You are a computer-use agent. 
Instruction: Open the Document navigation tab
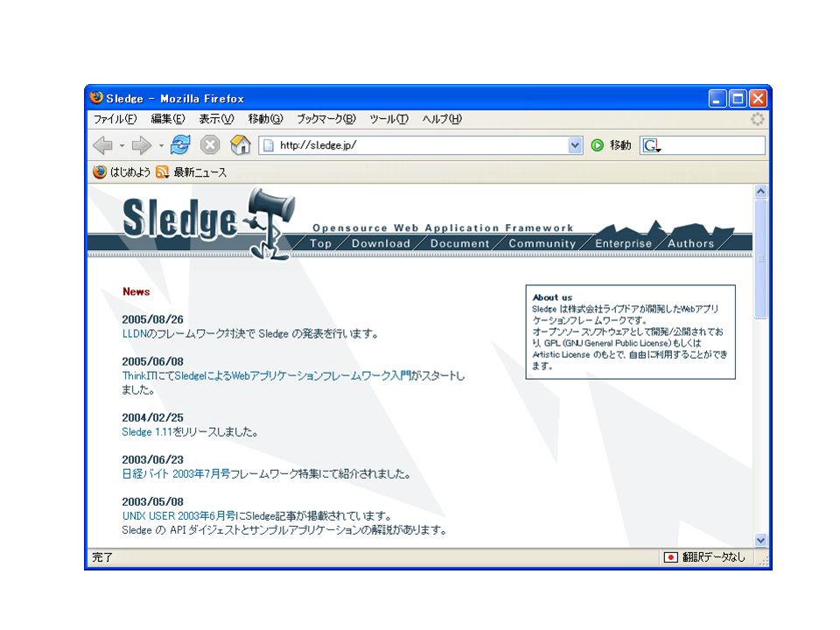(x=459, y=243)
